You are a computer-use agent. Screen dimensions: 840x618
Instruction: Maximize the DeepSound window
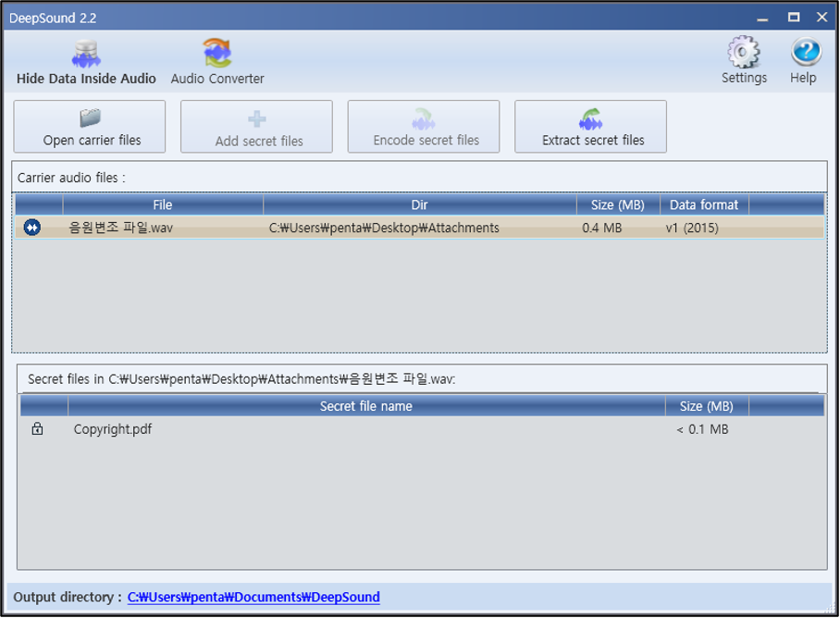click(794, 18)
